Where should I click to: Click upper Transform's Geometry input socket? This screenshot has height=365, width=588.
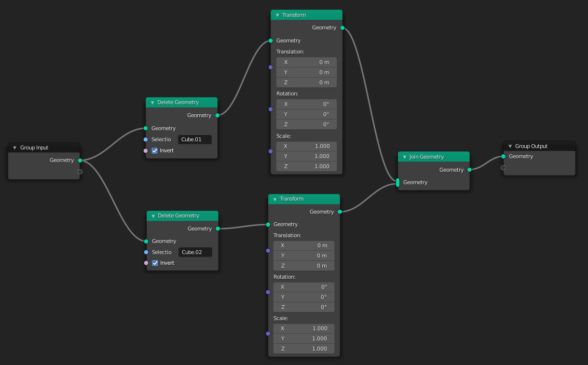pyautogui.click(x=271, y=41)
